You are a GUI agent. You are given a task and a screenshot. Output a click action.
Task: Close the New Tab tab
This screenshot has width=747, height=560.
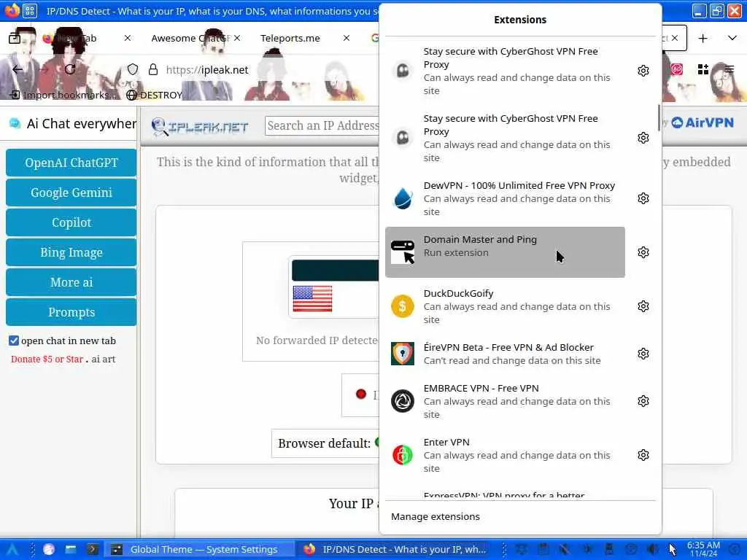pos(127,38)
